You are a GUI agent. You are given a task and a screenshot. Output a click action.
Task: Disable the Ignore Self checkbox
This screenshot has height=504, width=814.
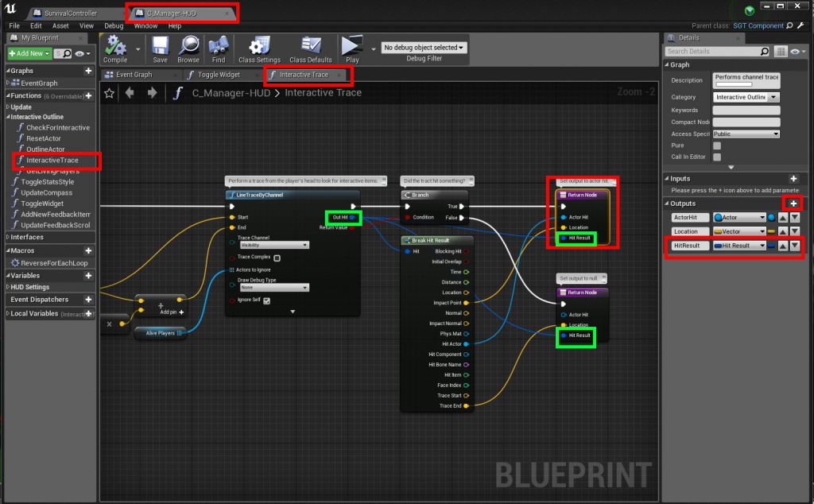266,300
